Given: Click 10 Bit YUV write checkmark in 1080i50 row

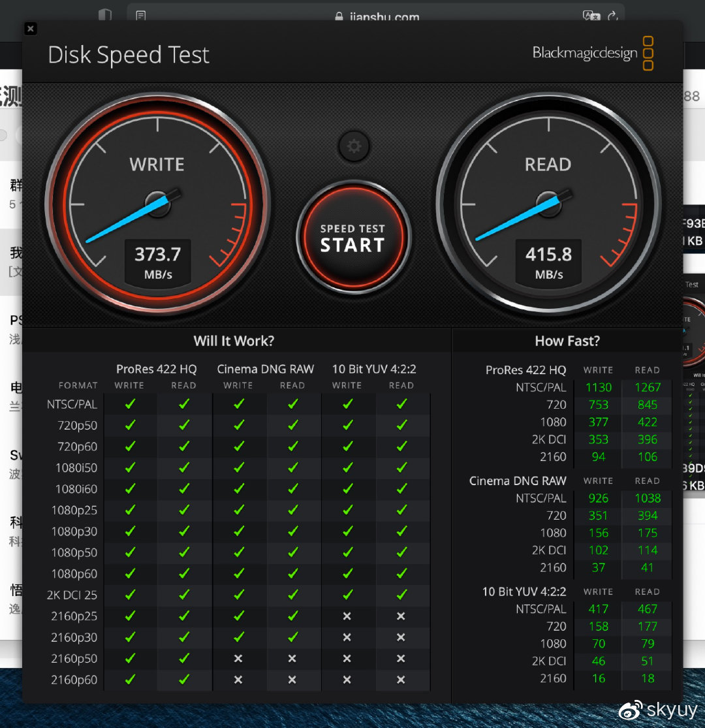Looking at the screenshot, I should tap(347, 467).
